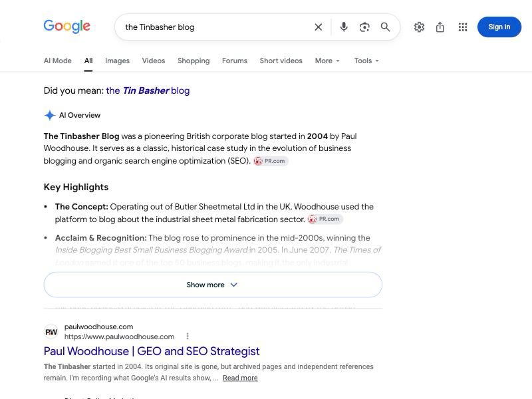
Task: Start voice search with microphone icon
Action: [344, 27]
